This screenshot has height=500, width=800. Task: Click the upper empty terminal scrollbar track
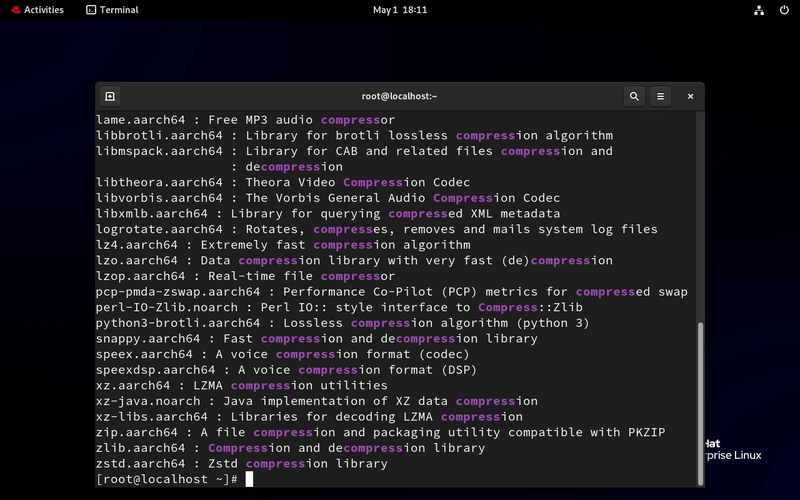coord(701,217)
